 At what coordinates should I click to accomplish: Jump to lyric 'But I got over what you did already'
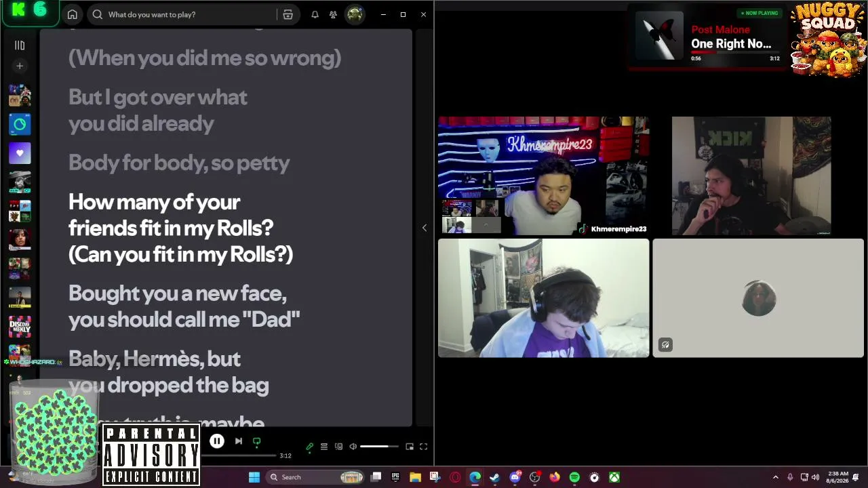coord(158,110)
